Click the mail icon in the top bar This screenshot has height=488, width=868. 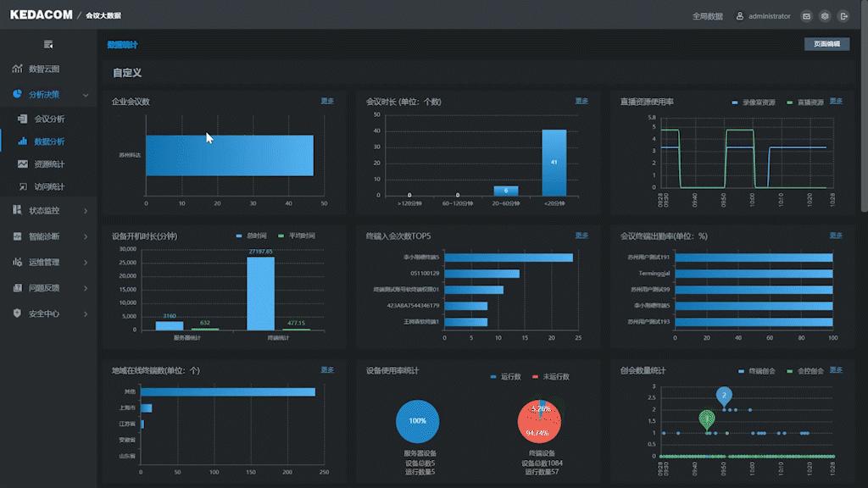click(806, 16)
